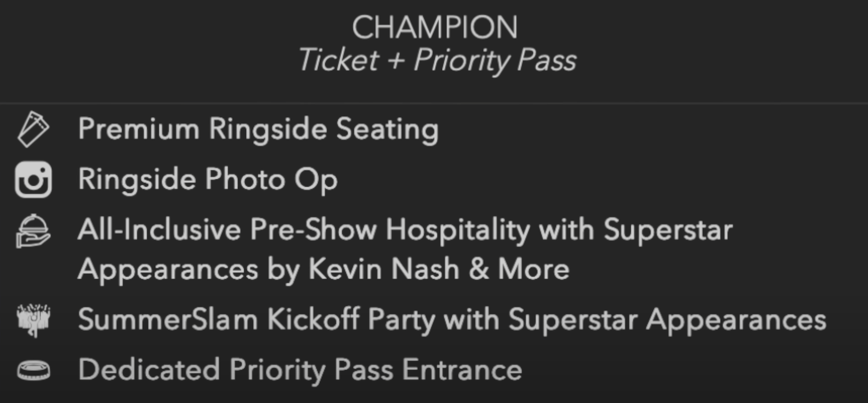Click the plus sign in the subtitle
The height and width of the screenshot is (403, 868).
pos(395,61)
